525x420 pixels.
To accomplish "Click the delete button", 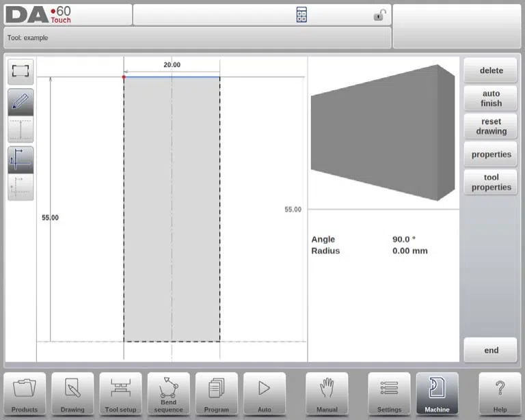I will point(491,70).
